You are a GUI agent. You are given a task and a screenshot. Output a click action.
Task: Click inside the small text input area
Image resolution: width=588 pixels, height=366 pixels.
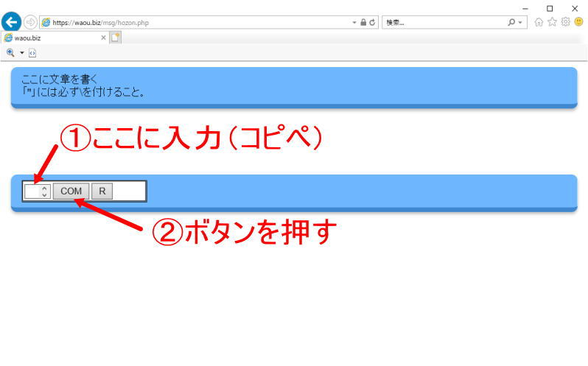point(32,191)
